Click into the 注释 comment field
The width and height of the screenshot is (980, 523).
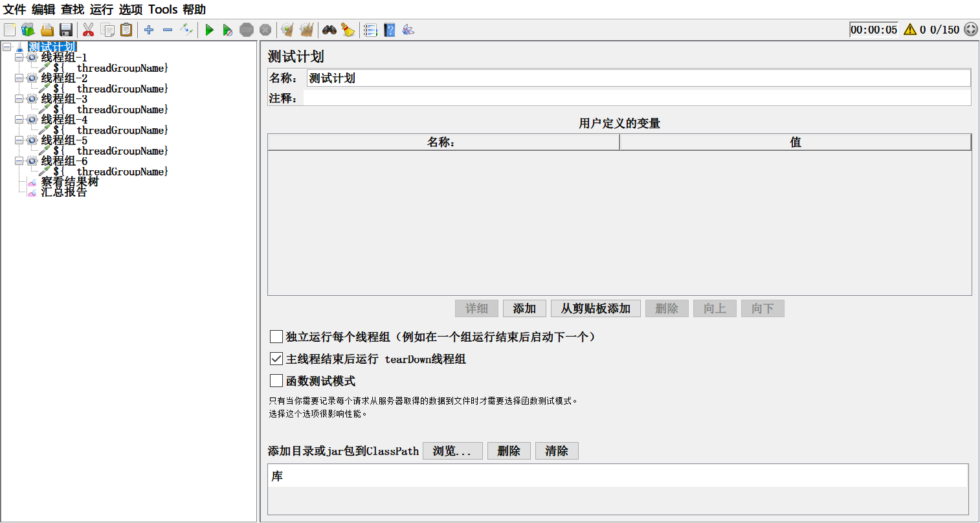click(636, 98)
